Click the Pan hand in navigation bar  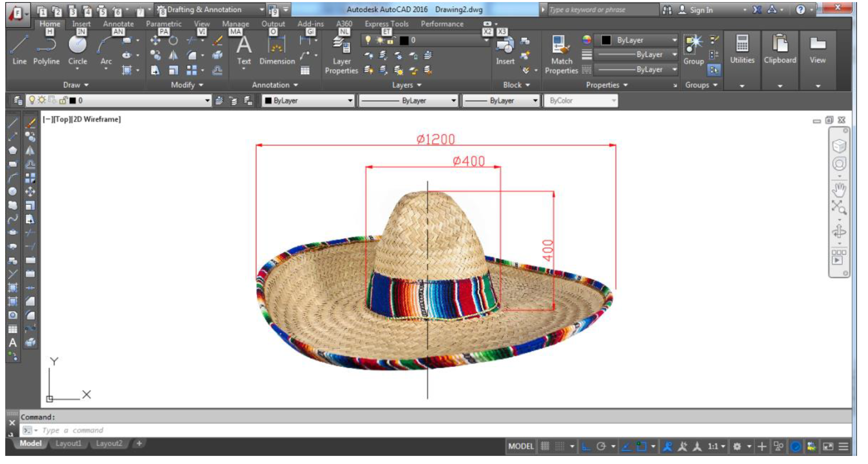click(839, 189)
